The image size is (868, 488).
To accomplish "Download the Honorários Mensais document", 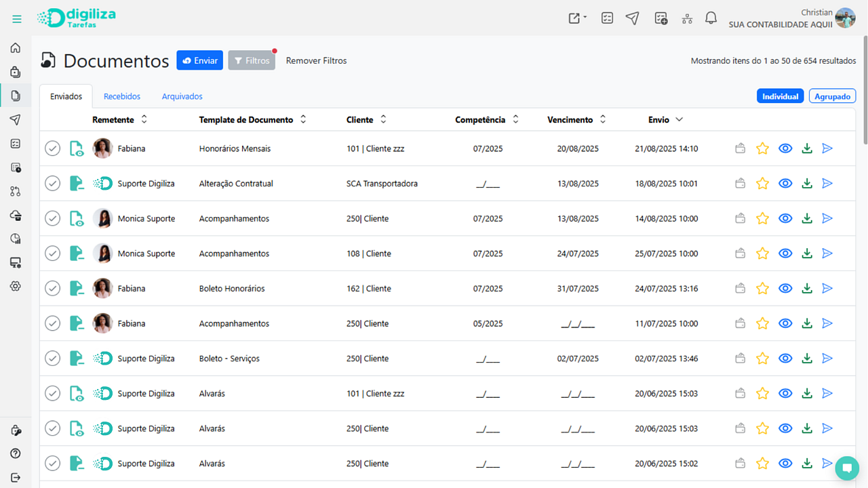I will (806, 148).
